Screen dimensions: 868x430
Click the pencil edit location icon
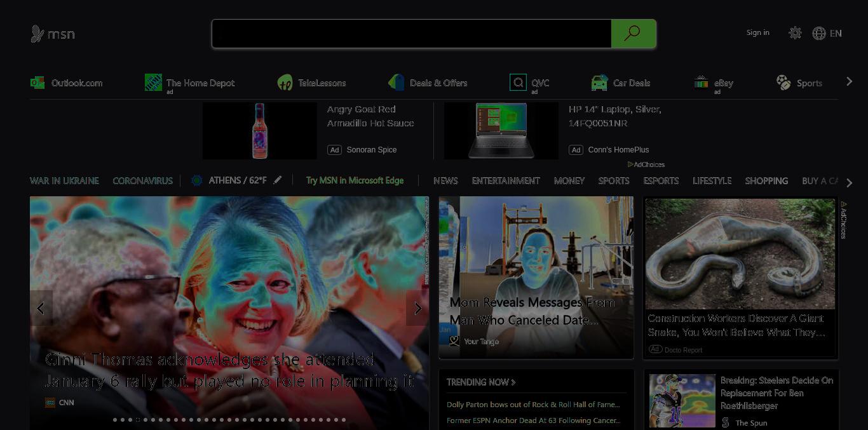click(278, 180)
